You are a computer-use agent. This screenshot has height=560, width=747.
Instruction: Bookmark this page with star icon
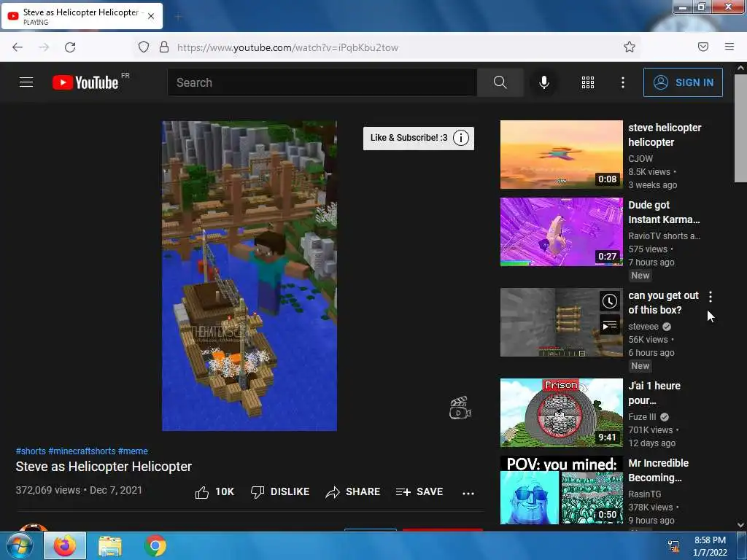pos(630,47)
